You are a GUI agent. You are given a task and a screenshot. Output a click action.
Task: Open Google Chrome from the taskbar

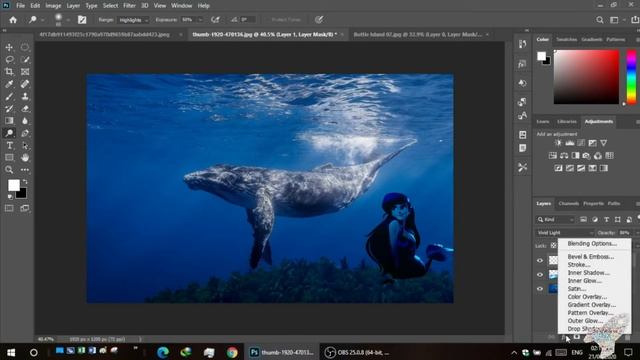click(232, 352)
